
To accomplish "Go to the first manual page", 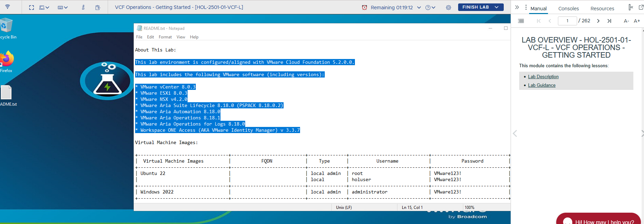I will click(539, 21).
